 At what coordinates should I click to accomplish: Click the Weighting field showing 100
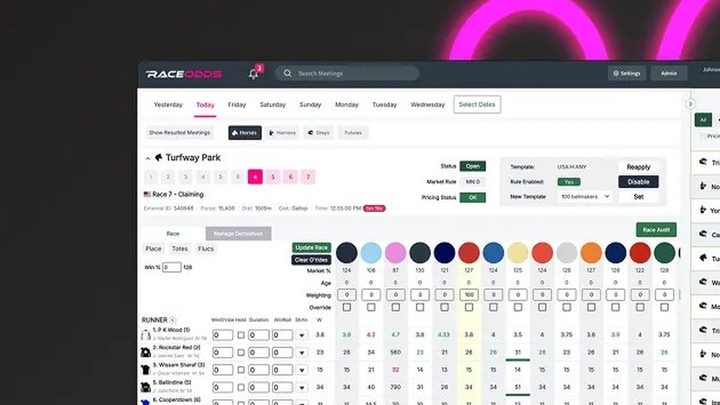pyautogui.click(x=469, y=295)
